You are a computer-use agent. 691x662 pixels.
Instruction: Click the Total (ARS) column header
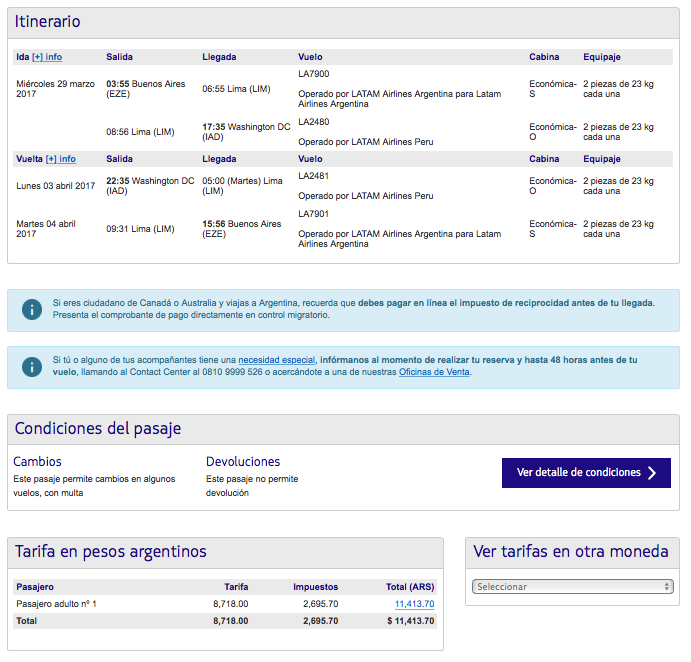410,587
